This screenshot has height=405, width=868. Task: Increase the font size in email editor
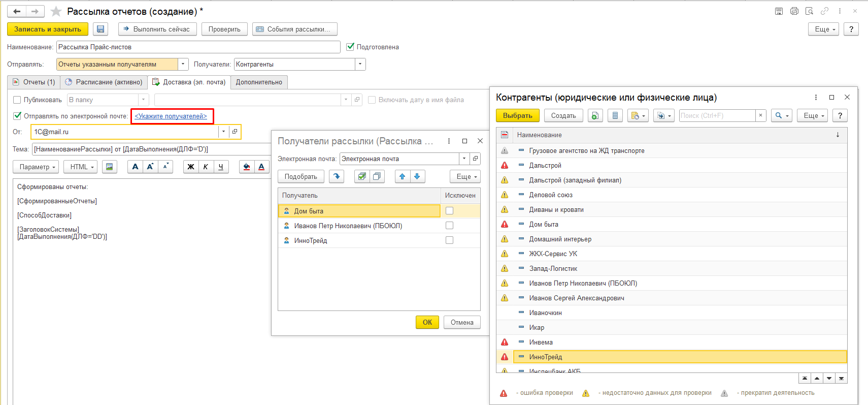pos(150,167)
